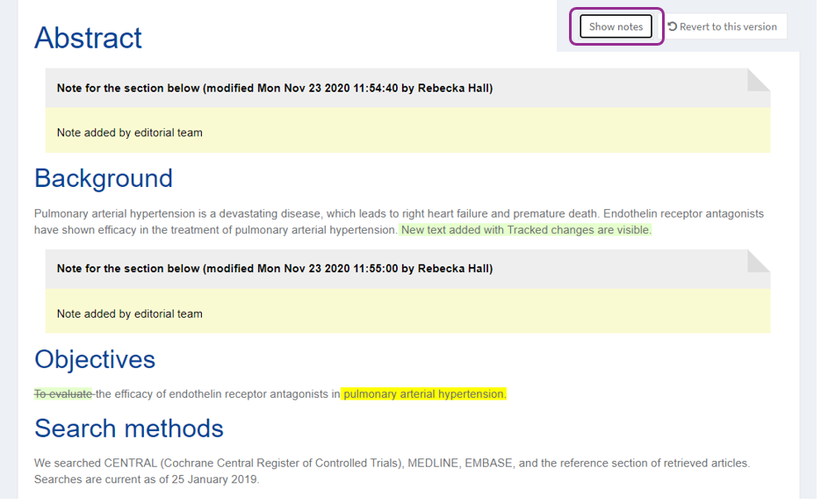Toggle the Show notes button

[x=616, y=26]
